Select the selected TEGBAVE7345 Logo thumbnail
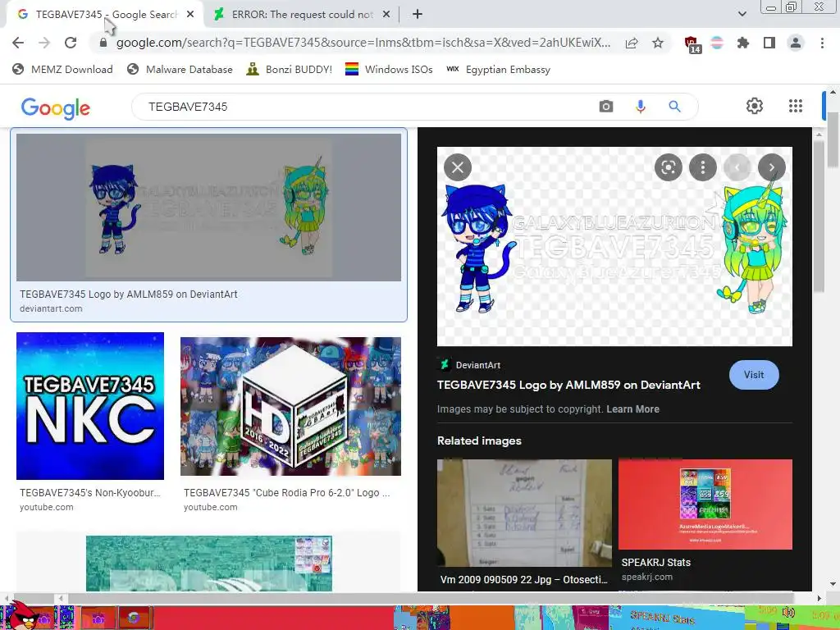The image size is (840, 630). [x=208, y=208]
